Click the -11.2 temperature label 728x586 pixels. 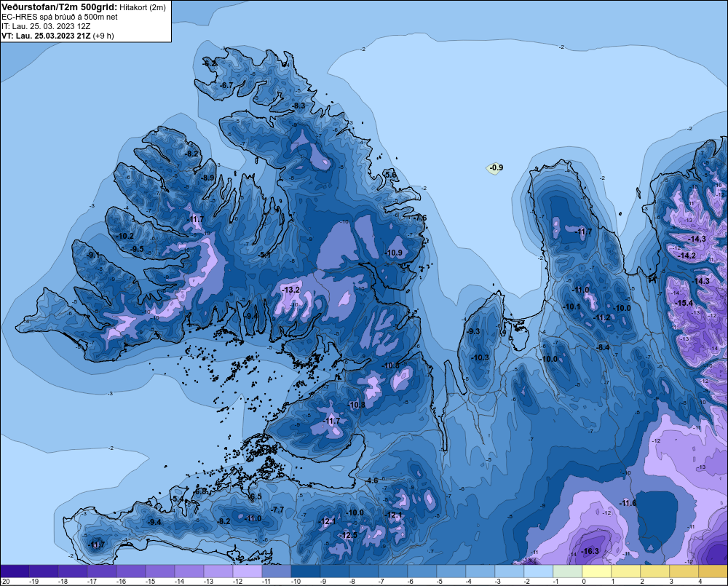point(602,317)
